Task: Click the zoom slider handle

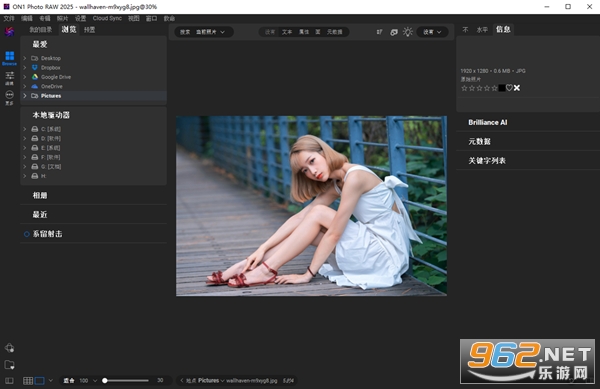Action: 104,381
